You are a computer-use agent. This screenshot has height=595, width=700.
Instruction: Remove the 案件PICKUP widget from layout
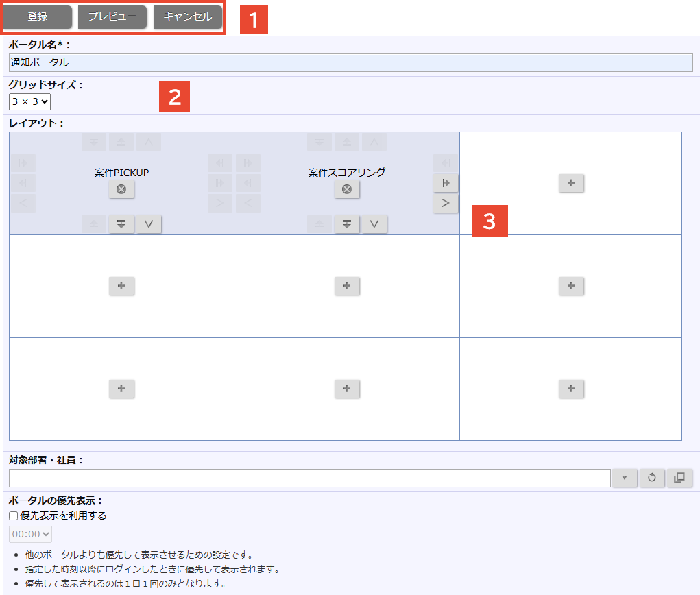tap(121, 190)
